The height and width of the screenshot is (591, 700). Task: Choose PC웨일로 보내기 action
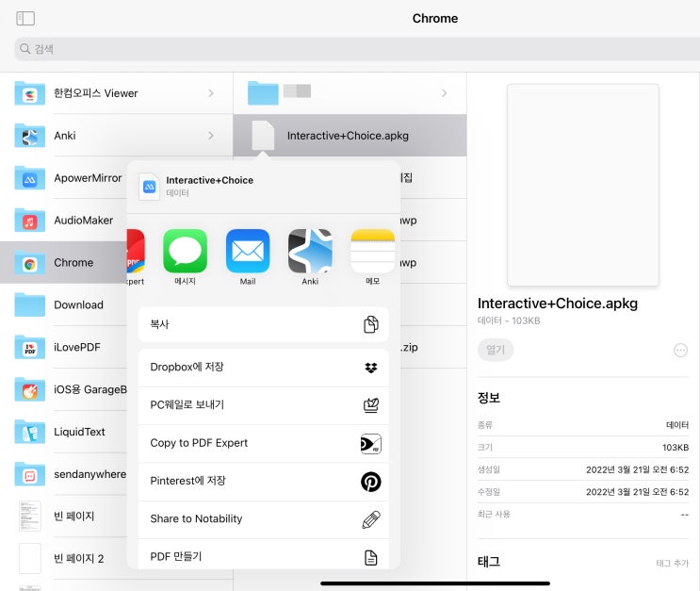point(264,405)
